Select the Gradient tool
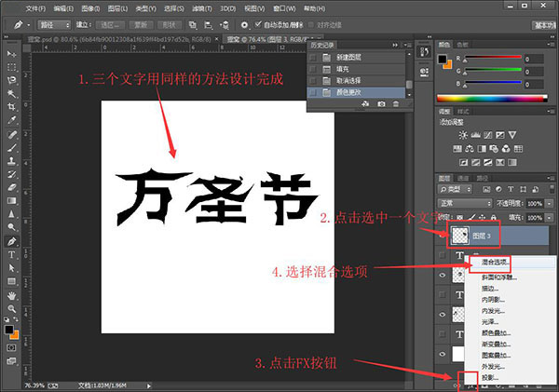559x392 pixels. (x=11, y=200)
